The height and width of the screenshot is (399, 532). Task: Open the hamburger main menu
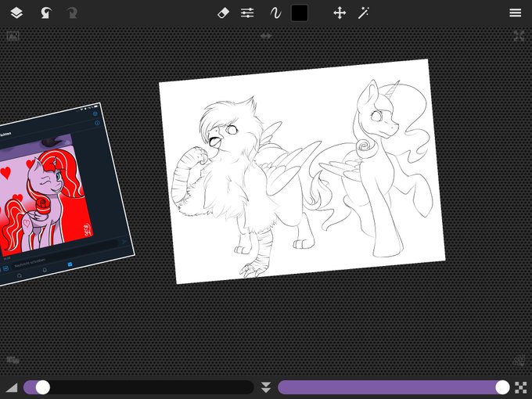tap(515, 13)
